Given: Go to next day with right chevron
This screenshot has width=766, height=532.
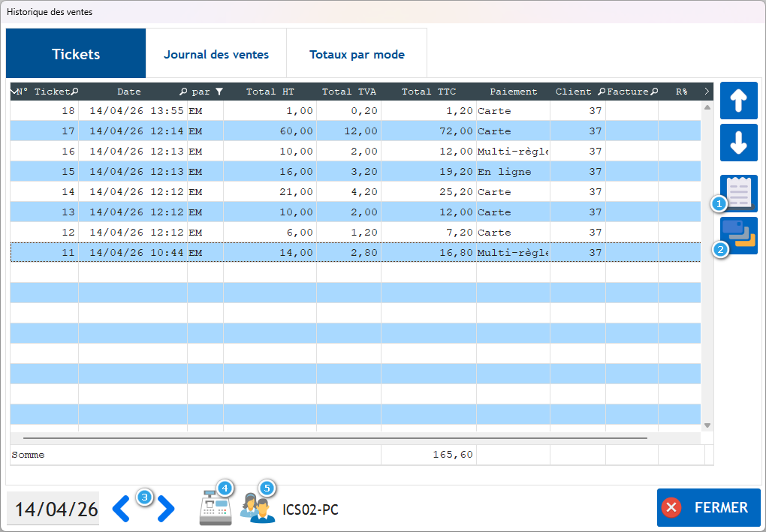Looking at the screenshot, I should [166, 509].
